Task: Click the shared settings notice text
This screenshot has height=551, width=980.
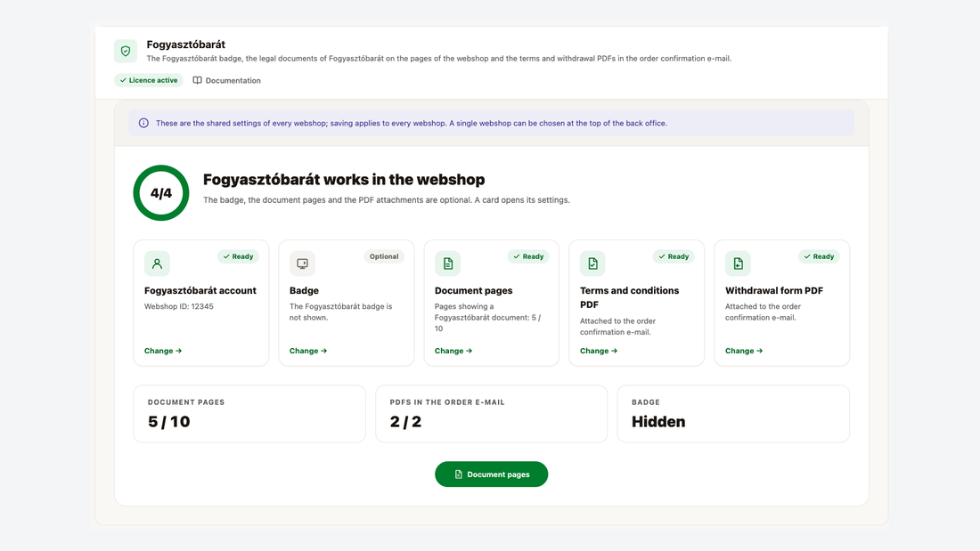Action: point(412,123)
